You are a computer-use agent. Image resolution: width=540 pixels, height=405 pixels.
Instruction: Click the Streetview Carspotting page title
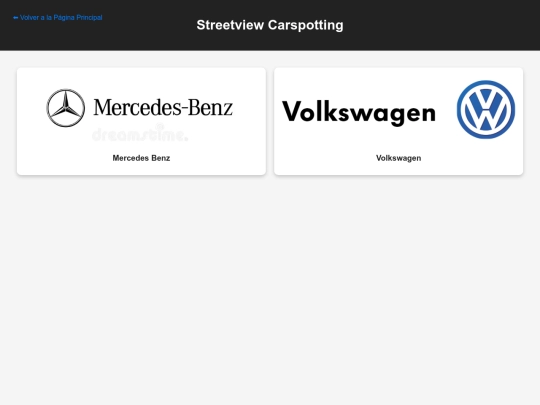click(x=270, y=25)
